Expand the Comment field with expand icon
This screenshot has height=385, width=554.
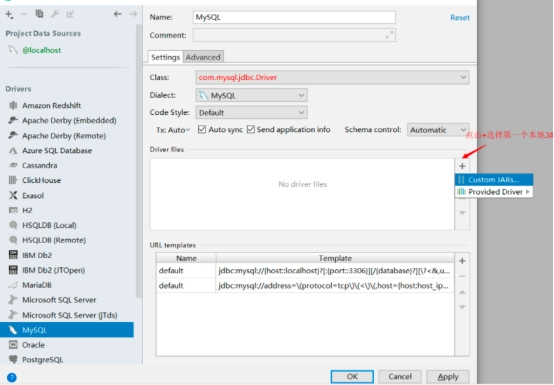pos(389,35)
